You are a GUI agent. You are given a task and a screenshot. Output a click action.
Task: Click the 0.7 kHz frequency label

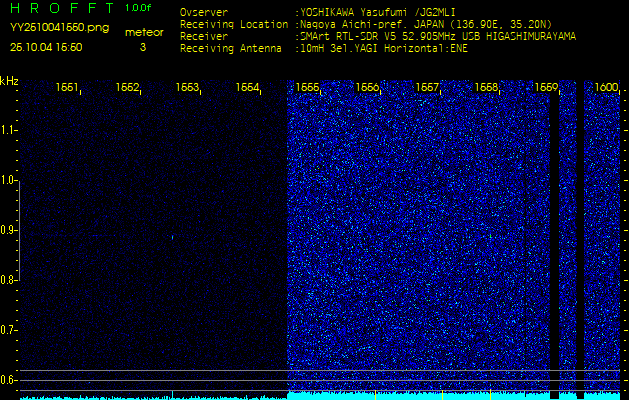(9, 329)
